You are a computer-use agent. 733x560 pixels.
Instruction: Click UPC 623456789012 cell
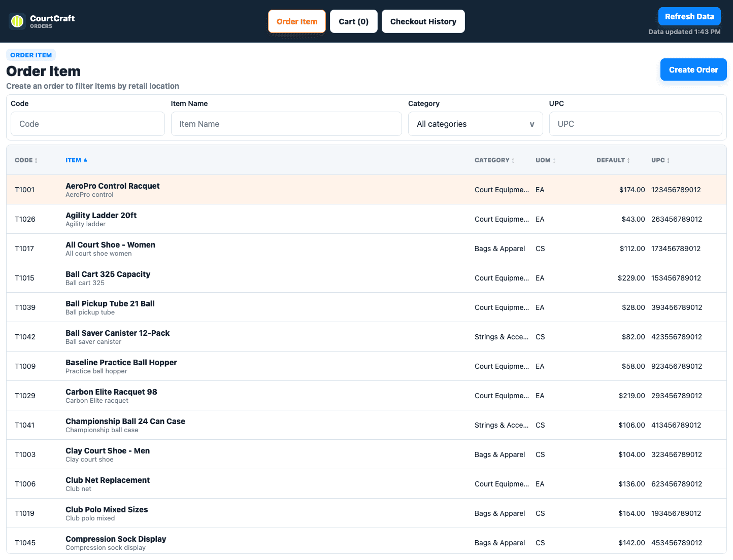pyautogui.click(x=677, y=484)
